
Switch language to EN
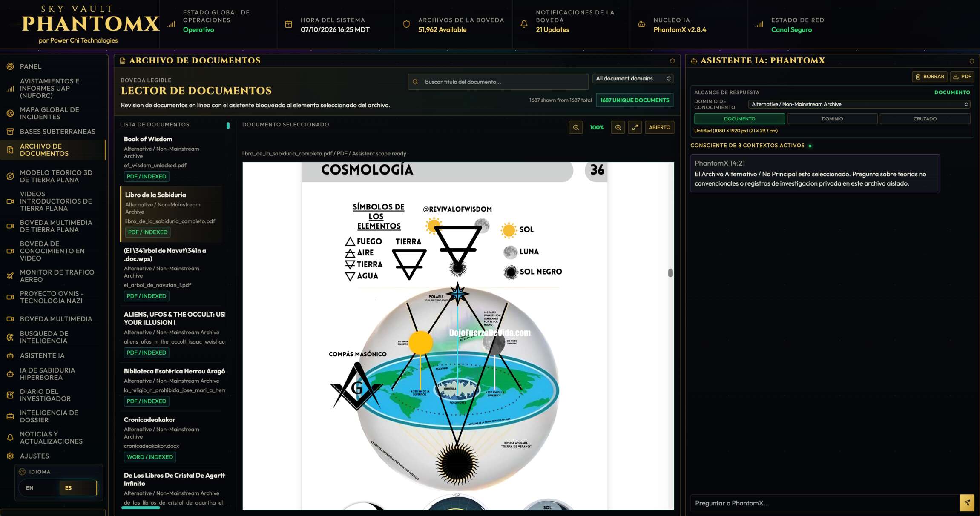click(29, 488)
